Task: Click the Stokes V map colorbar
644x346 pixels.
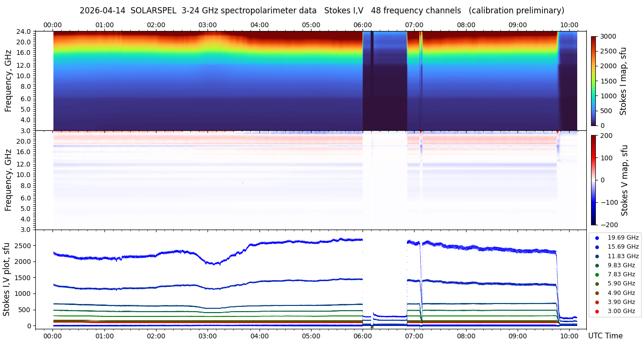Action: [593, 180]
